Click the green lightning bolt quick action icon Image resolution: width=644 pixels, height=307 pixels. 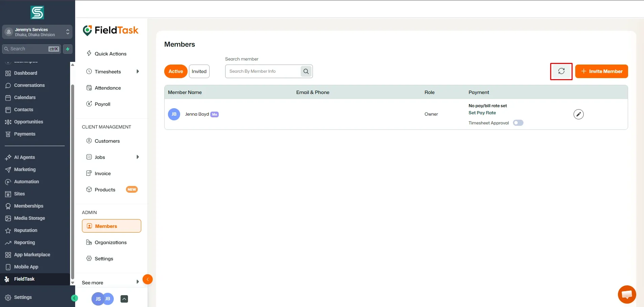[x=68, y=49]
